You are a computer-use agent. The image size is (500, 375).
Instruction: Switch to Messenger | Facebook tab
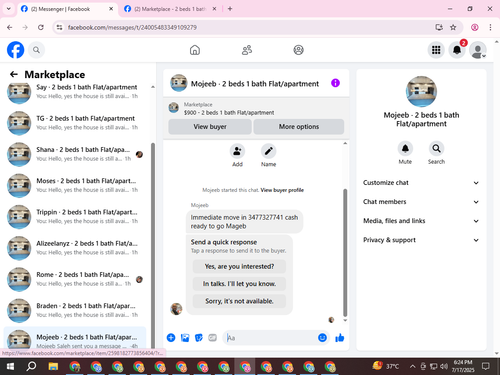tap(67, 9)
